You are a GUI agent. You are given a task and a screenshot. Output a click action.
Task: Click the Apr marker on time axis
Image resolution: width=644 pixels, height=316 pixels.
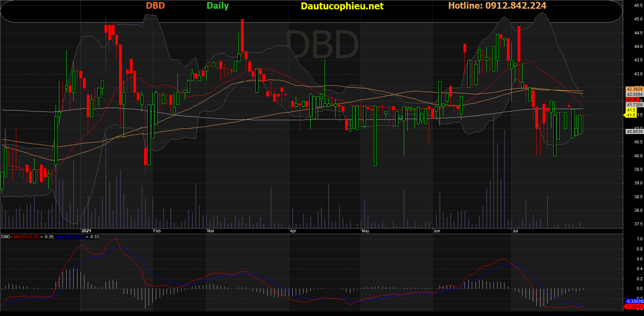click(x=293, y=231)
